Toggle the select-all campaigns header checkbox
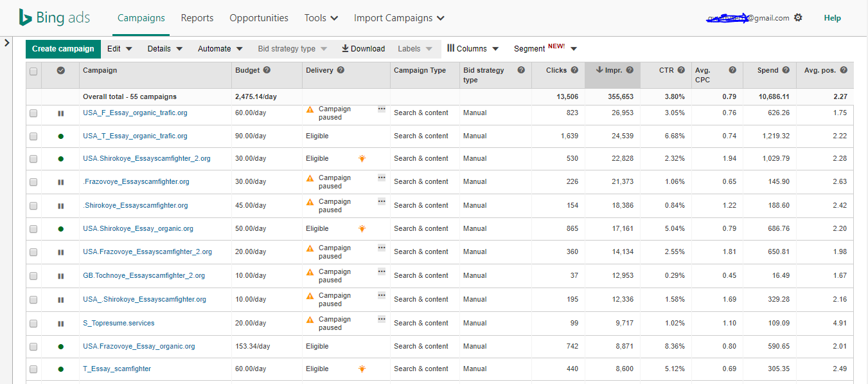The image size is (868, 384). click(x=33, y=71)
